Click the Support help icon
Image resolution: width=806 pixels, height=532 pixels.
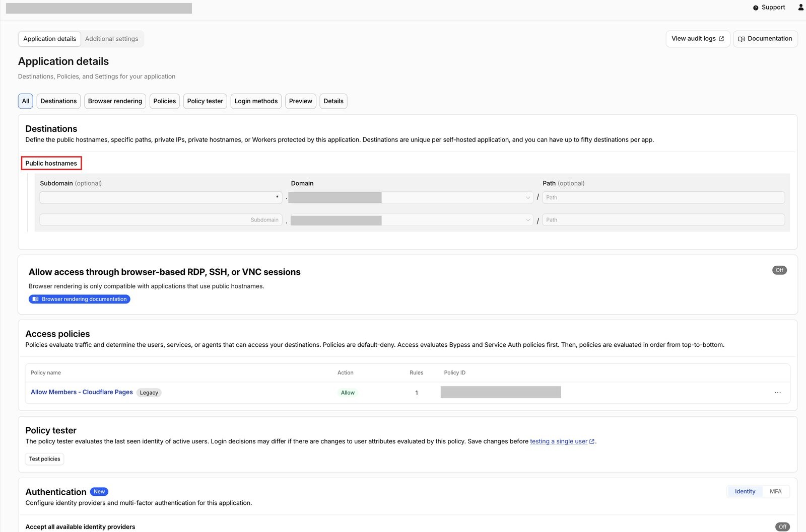755,8
